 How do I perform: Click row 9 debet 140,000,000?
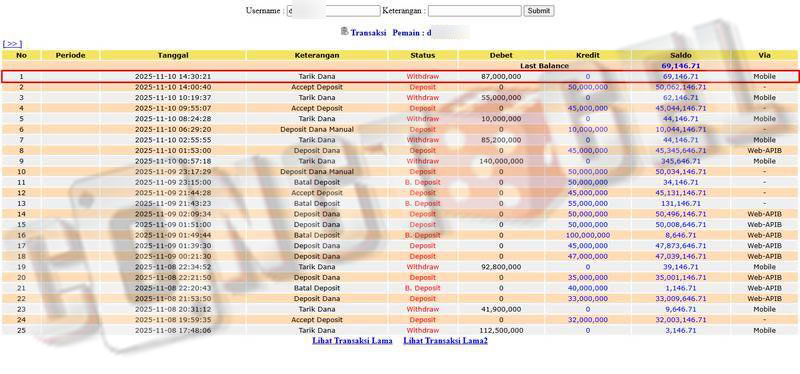coord(501,161)
